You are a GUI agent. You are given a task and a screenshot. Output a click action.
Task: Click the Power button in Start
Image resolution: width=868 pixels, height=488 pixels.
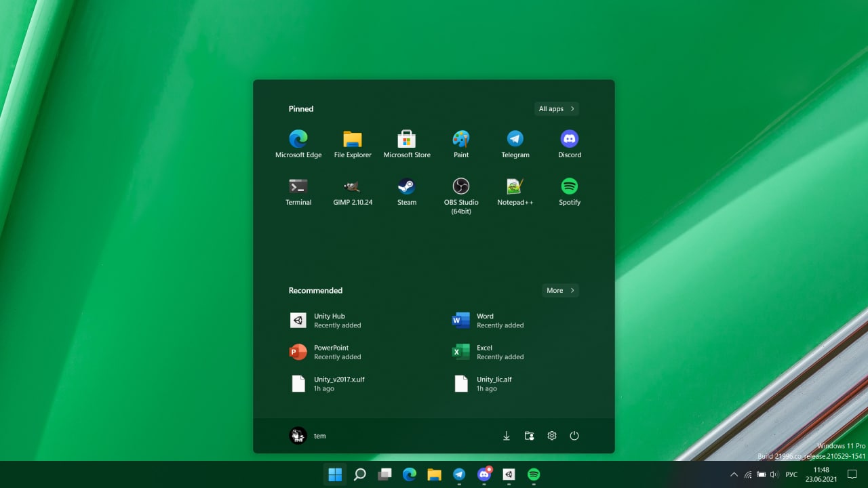coord(574,436)
